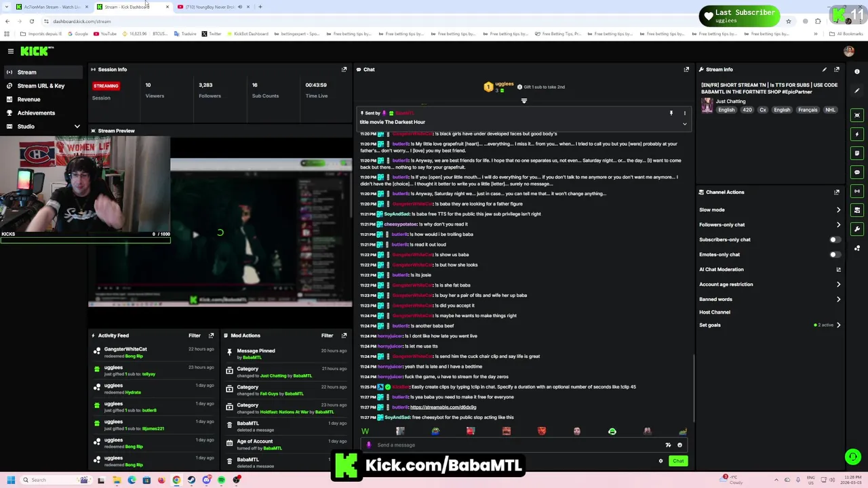Toggle stream preview widget in right toolbar

coord(857,115)
